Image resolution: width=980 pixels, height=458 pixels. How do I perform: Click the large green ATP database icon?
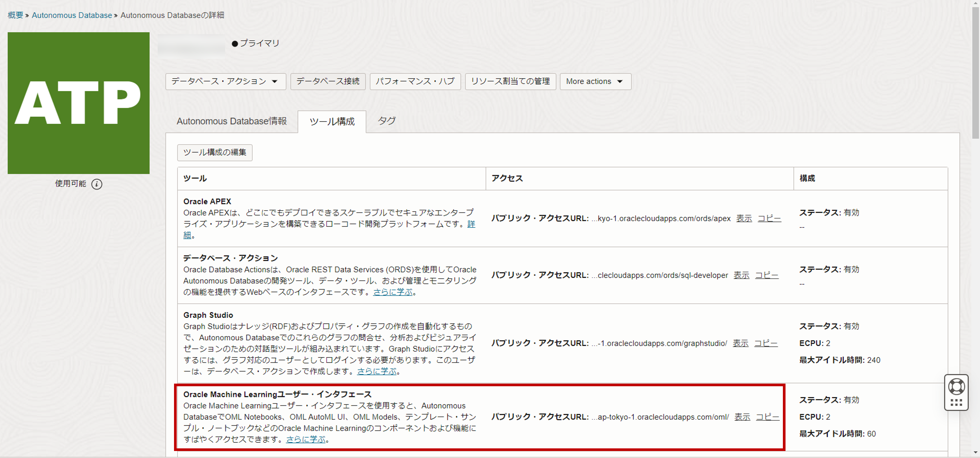pos(78,103)
